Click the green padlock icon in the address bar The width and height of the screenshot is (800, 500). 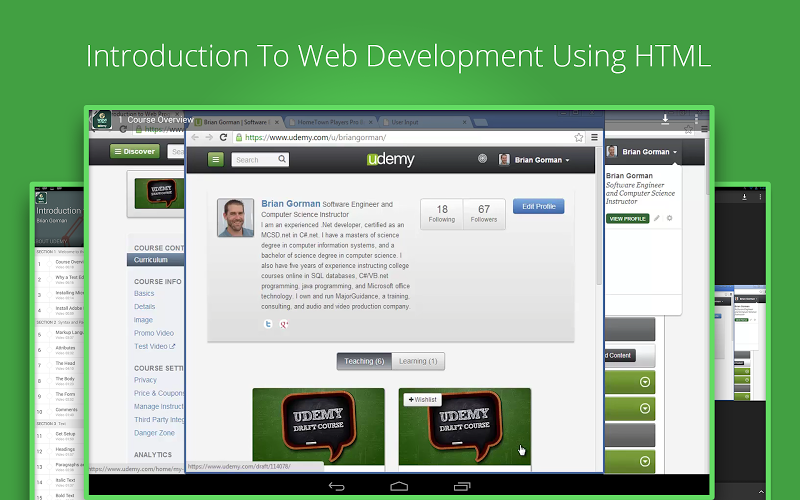[x=238, y=137]
